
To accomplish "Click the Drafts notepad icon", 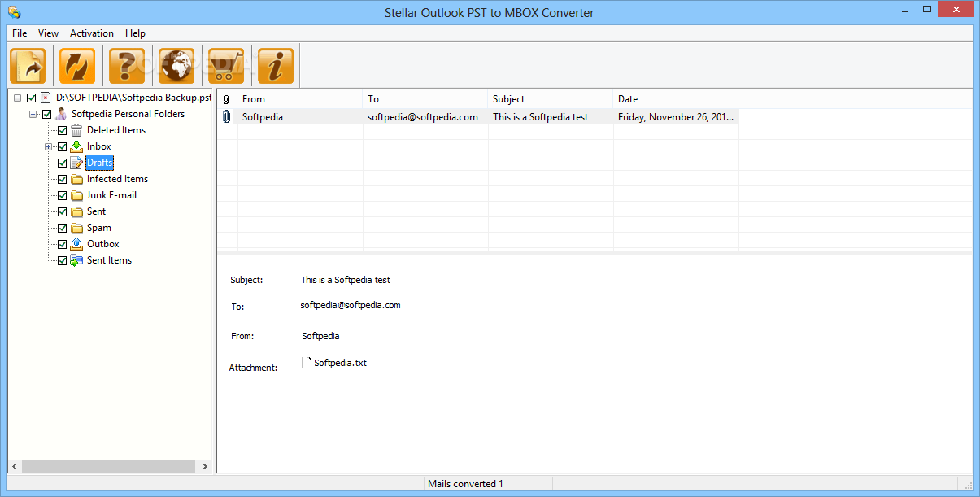I will [76, 163].
